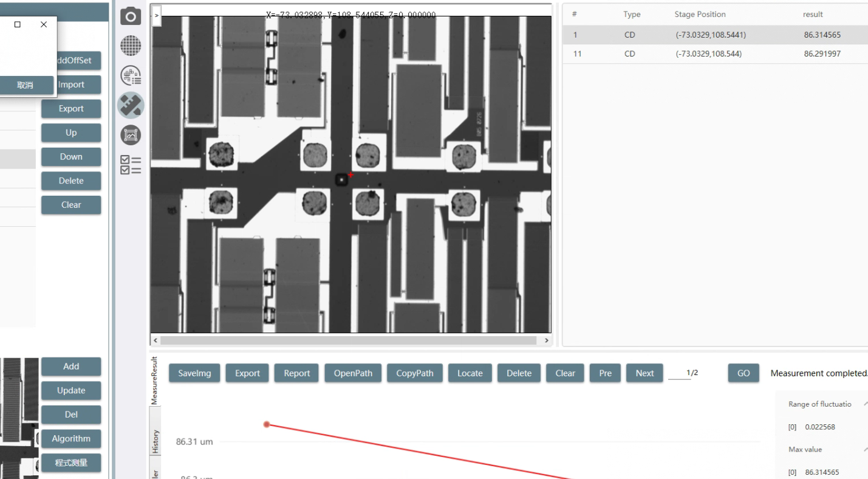The width and height of the screenshot is (868, 479).
Task: Click the left panel Clear button
Action: tap(71, 205)
